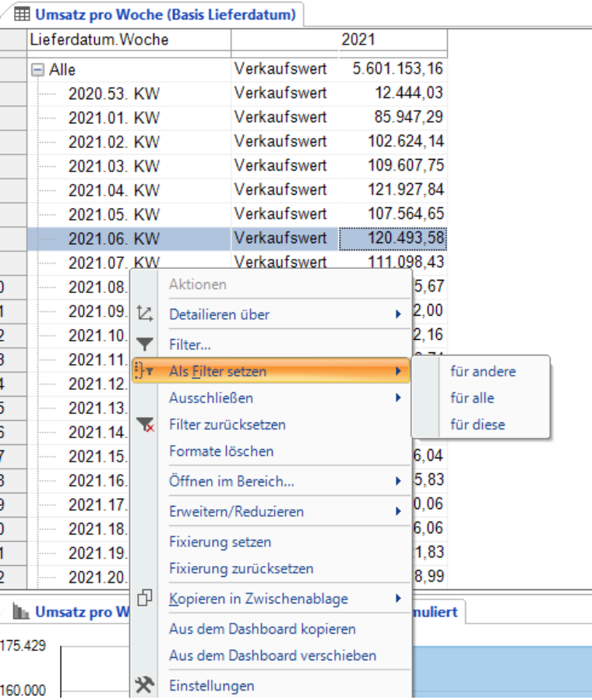Choose Formate löschen menu entry
Image resolution: width=592 pixels, height=700 pixels.
[x=271, y=451]
